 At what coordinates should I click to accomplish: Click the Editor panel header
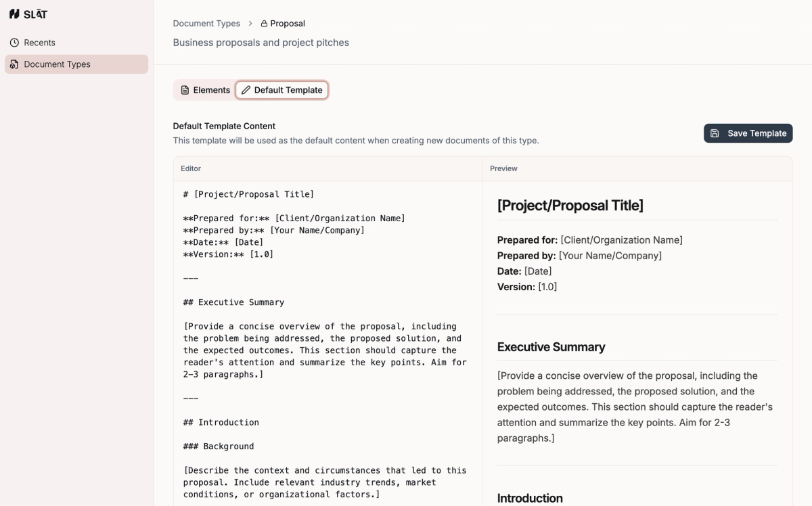click(x=190, y=168)
